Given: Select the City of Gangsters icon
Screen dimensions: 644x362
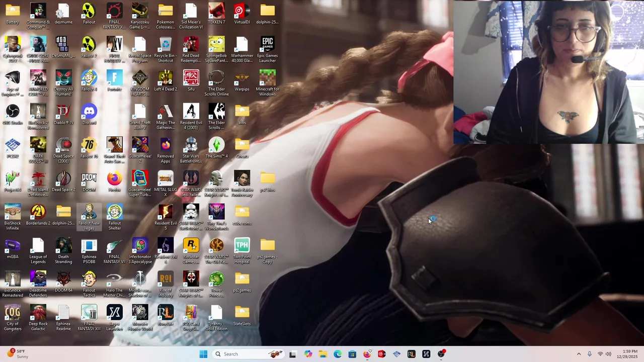Looking at the screenshot, I should tap(13, 318).
